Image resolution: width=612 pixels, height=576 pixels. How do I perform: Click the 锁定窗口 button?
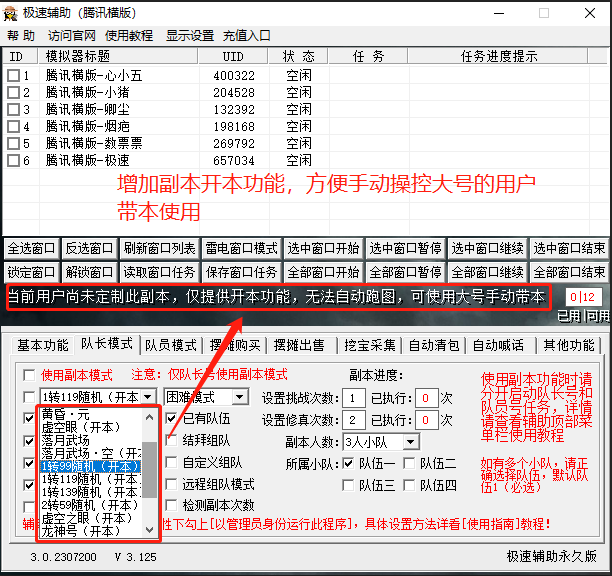pos(31,272)
